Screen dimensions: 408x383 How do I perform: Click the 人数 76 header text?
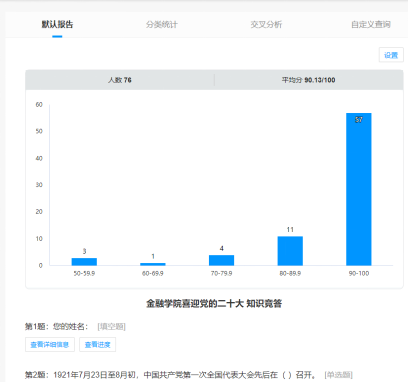pyautogui.click(x=120, y=80)
